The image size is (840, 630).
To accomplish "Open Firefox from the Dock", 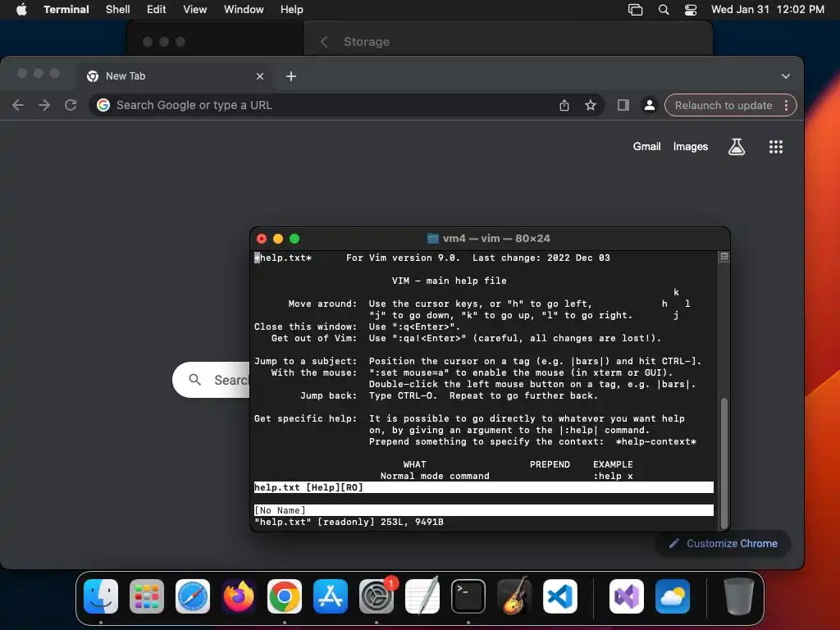I will point(239,596).
